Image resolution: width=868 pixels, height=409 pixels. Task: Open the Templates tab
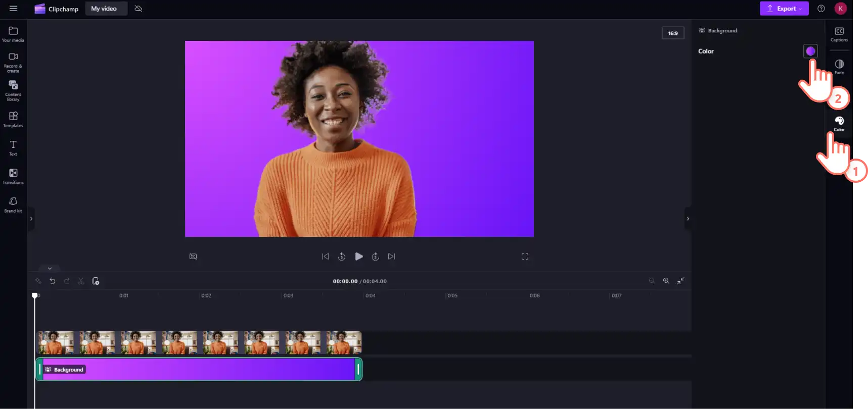click(13, 120)
